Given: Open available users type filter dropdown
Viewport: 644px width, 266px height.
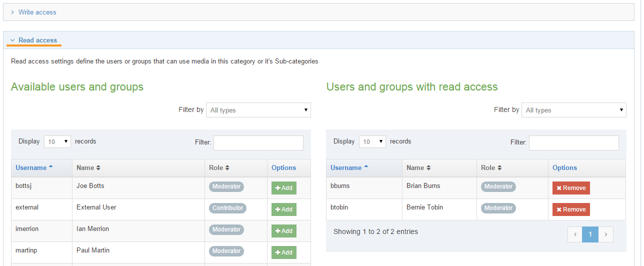Looking at the screenshot, I should [x=258, y=110].
